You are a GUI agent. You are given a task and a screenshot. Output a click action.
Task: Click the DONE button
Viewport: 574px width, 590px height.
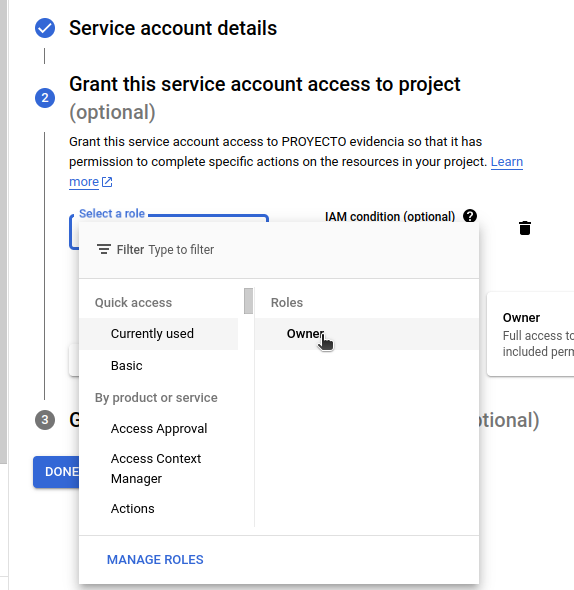[x=56, y=472]
